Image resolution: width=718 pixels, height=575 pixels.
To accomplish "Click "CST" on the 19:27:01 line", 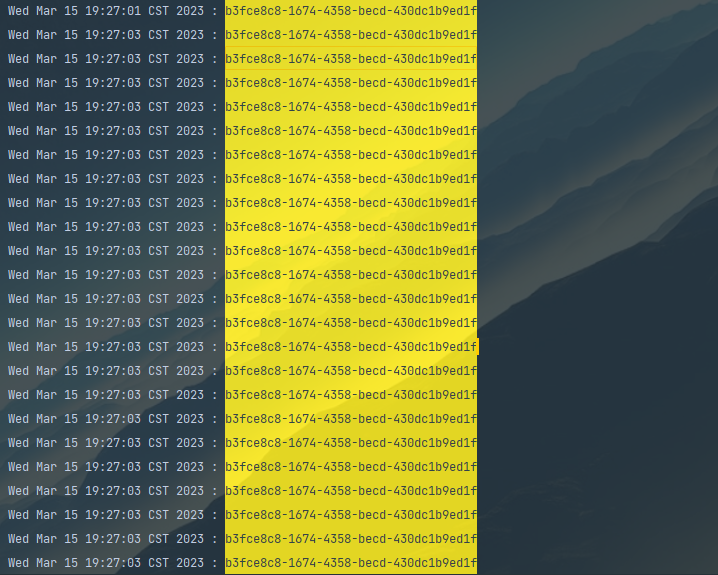I will [x=158, y=11].
